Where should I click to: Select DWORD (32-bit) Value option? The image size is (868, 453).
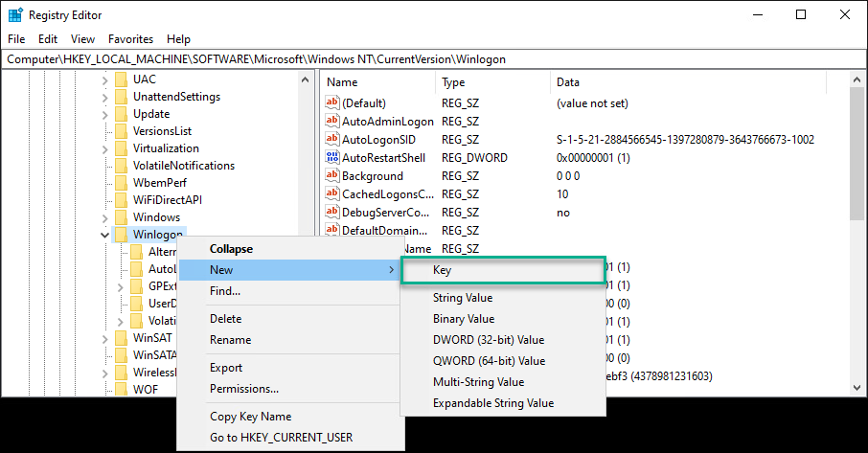(488, 340)
